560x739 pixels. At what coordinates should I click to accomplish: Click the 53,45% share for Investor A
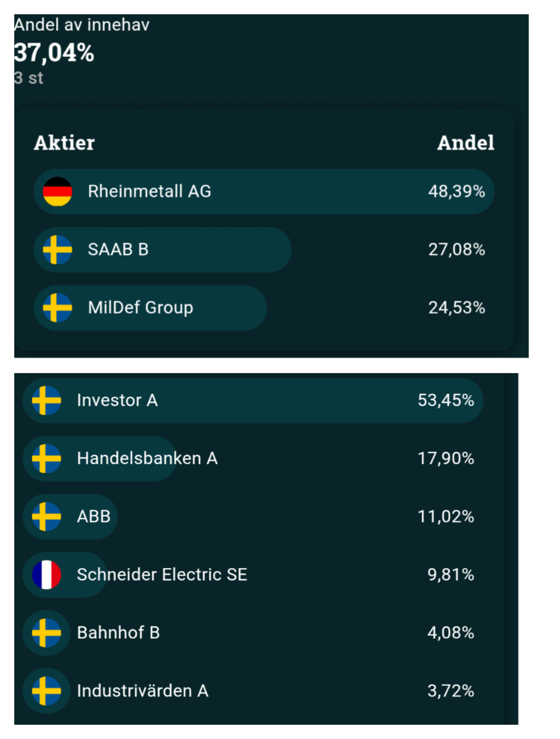[x=446, y=400]
